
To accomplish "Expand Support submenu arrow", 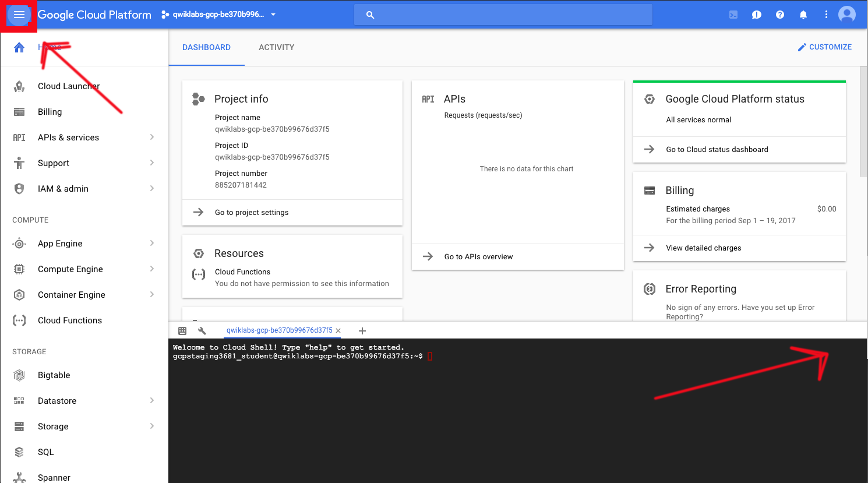I will coord(152,163).
